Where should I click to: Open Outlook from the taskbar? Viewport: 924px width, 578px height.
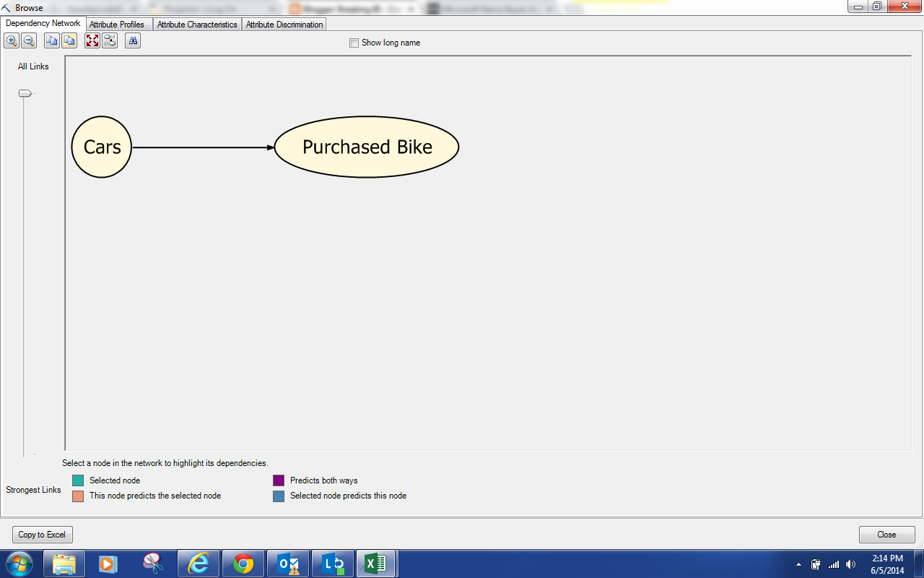tap(288, 564)
